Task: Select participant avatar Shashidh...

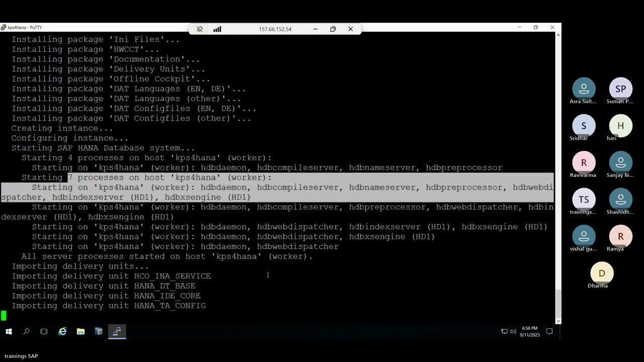Action: [x=621, y=200]
